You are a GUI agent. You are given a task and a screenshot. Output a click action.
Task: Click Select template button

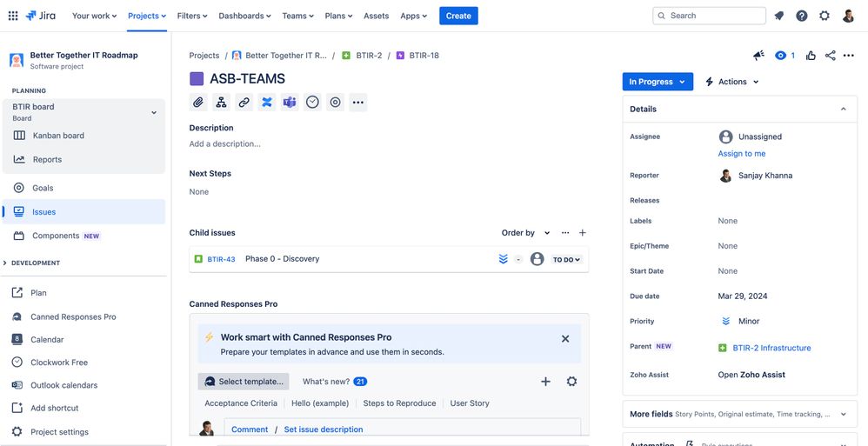[x=244, y=382]
